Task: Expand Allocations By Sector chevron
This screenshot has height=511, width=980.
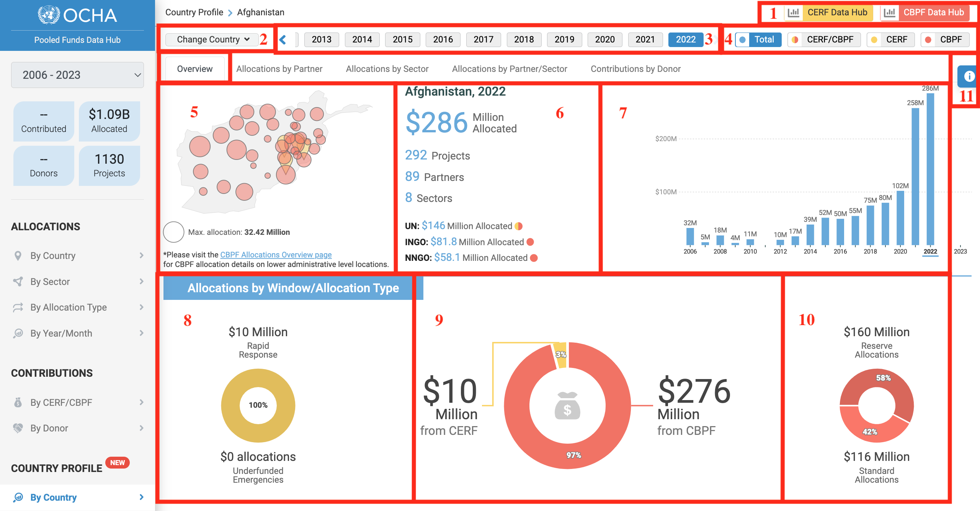Action: click(142, 282)
